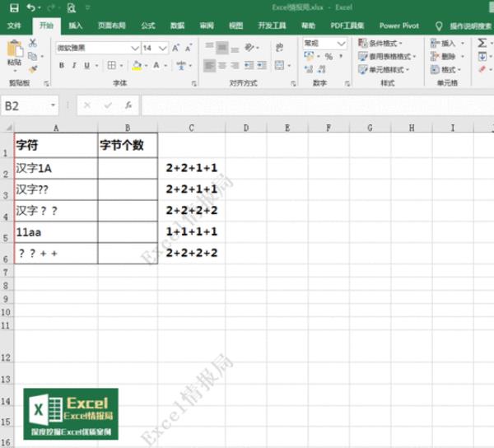Open the clipboard pane launcher in 剪贴板 group
The height and width of the screenshot is (448, 494).
46,83
